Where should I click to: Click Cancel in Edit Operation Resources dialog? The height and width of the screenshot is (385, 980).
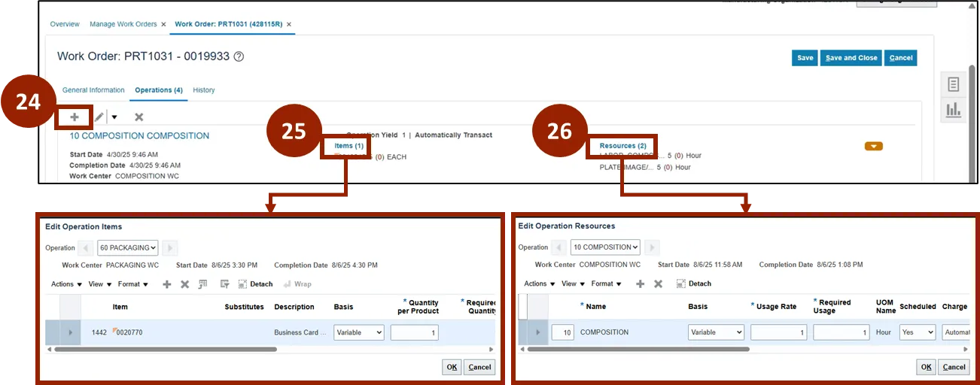click(x=954, y=367)
